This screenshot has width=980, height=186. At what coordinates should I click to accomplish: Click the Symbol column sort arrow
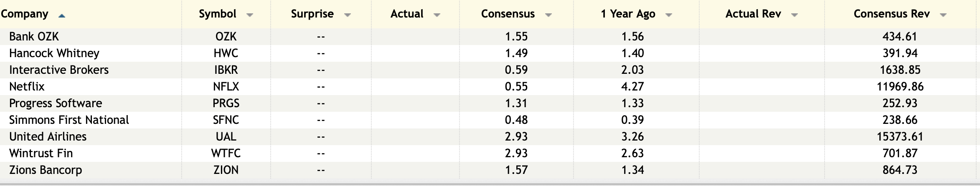pos(250,15)
